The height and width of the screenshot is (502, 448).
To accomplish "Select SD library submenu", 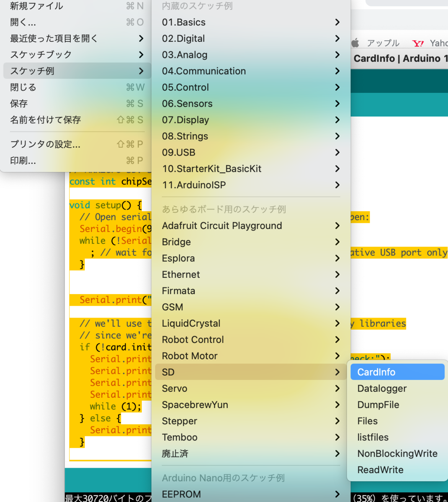I will [251, 372].
